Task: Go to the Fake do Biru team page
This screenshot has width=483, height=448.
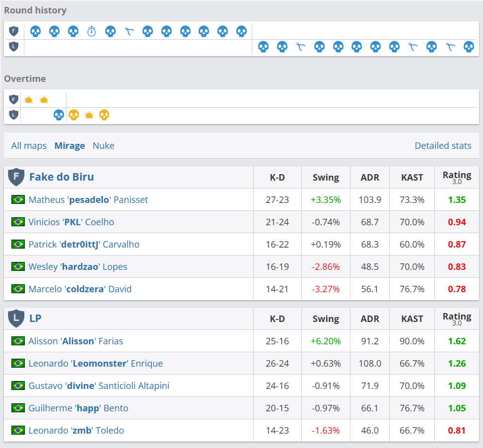Action: (61, 177)
